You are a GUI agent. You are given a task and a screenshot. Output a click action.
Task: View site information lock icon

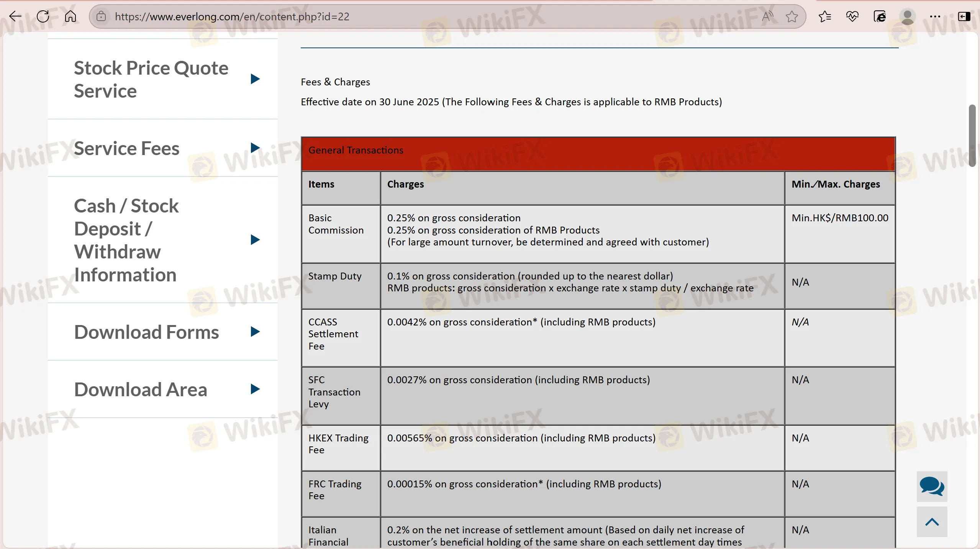click(101, 16)
